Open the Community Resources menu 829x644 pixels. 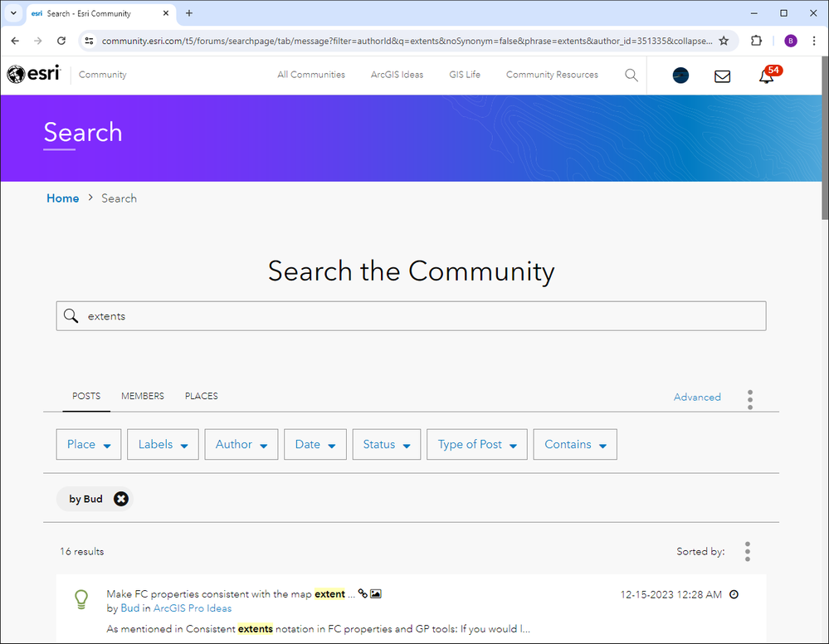click(x=552, y=75)
